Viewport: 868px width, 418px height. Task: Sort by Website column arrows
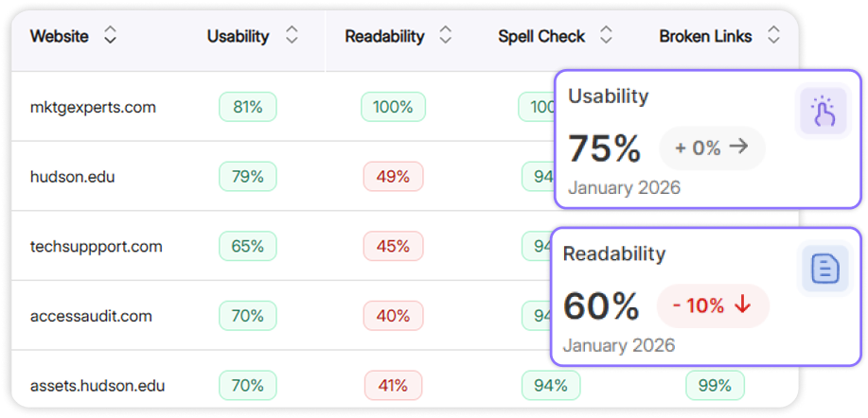[x=111, y=37]
